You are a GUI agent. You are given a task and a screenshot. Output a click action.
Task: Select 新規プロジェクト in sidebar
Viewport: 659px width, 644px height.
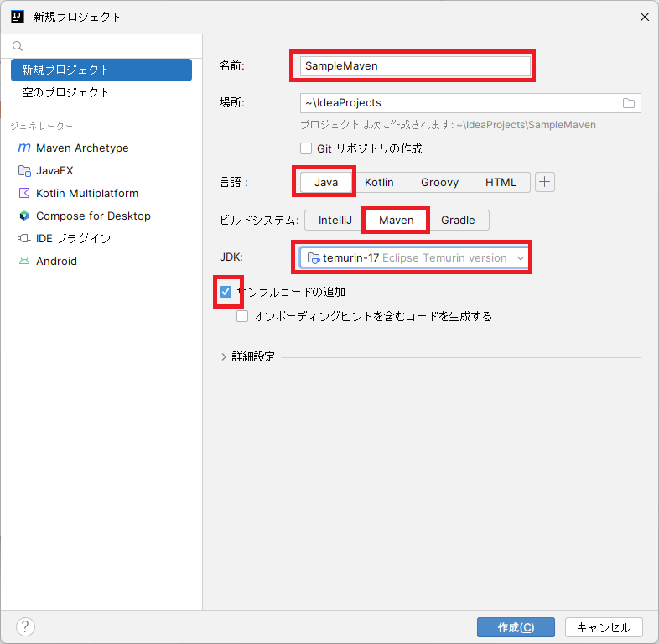[x=101, y=70]
